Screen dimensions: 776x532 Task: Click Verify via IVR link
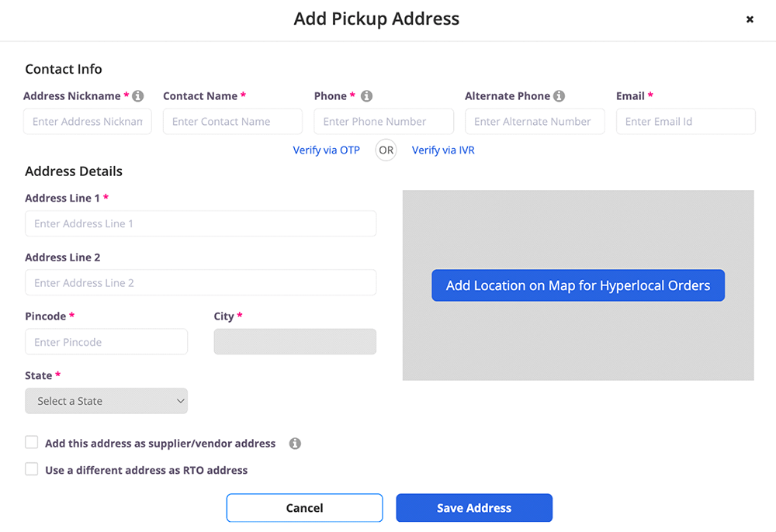[443, 150]
